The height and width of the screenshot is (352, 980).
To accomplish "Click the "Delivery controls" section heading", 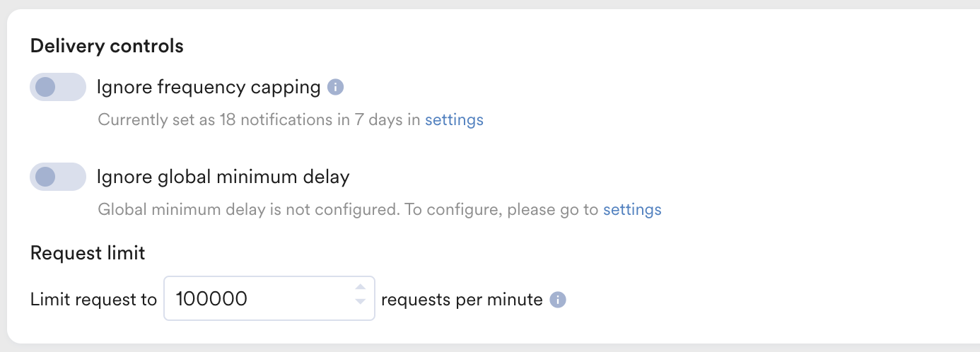I will click(107, 46).
